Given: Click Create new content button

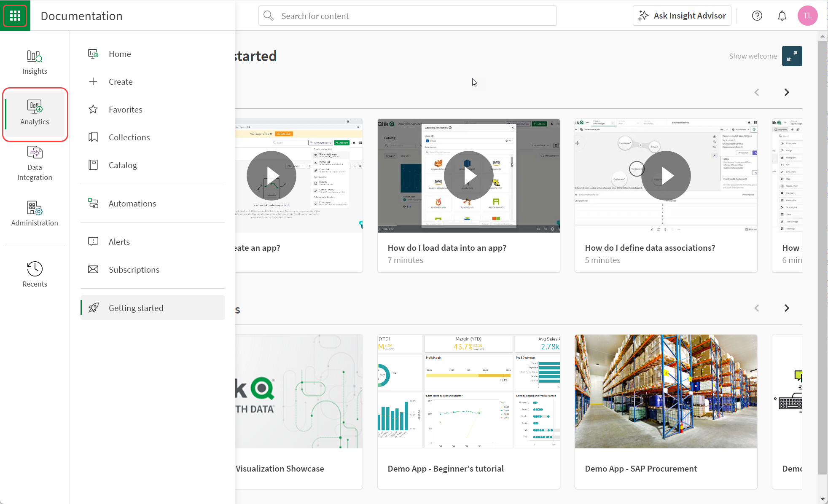Looking at the screenshot, I should tap(121, 81).
